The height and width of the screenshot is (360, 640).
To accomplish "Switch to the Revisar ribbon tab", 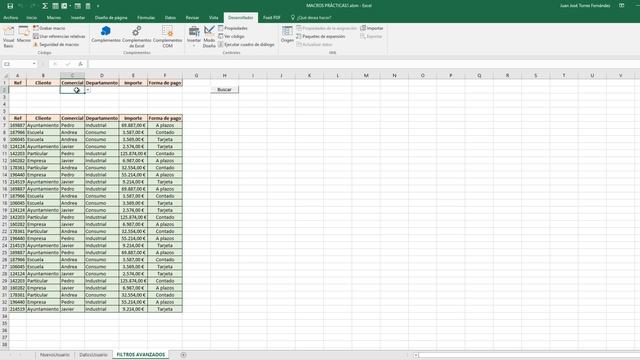I will click(x=192, y=18).
